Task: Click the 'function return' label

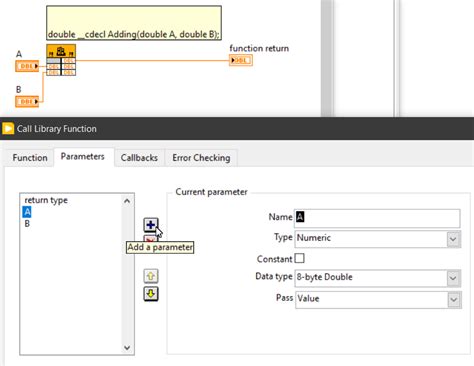Action: tap(259, 48)
